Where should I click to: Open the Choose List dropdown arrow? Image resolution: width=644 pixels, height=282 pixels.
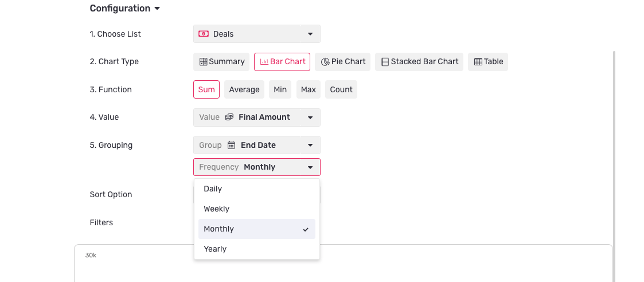click(310, 34)
